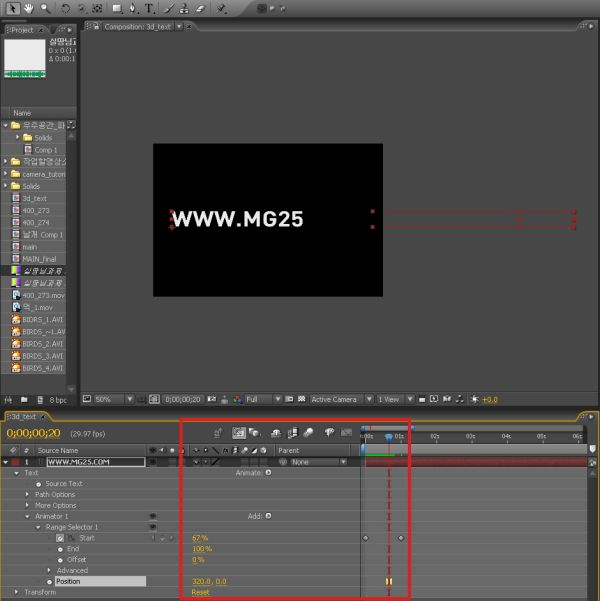Toggle the Source Text stopwatch

[39, 484]
